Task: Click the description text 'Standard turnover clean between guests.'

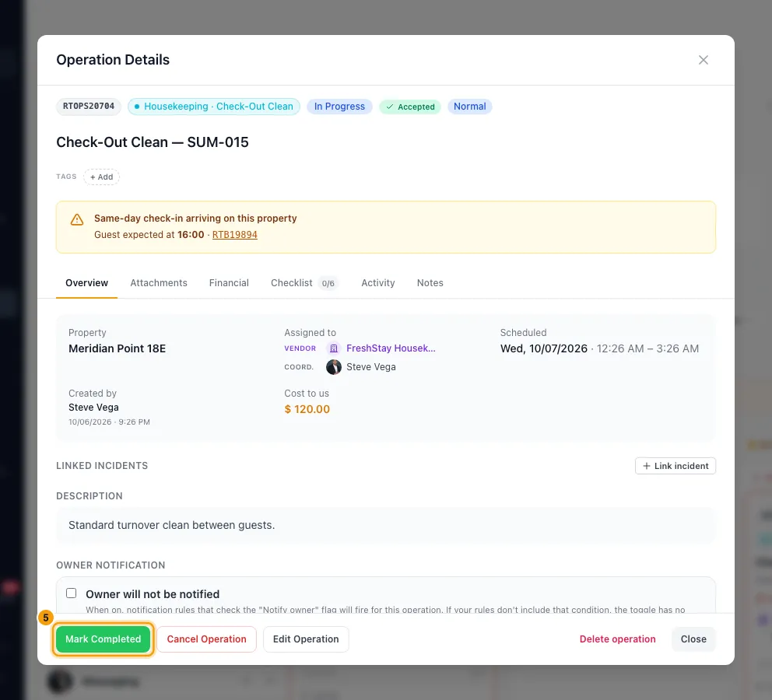Action: pyautogui.click(x=172, y=525)
